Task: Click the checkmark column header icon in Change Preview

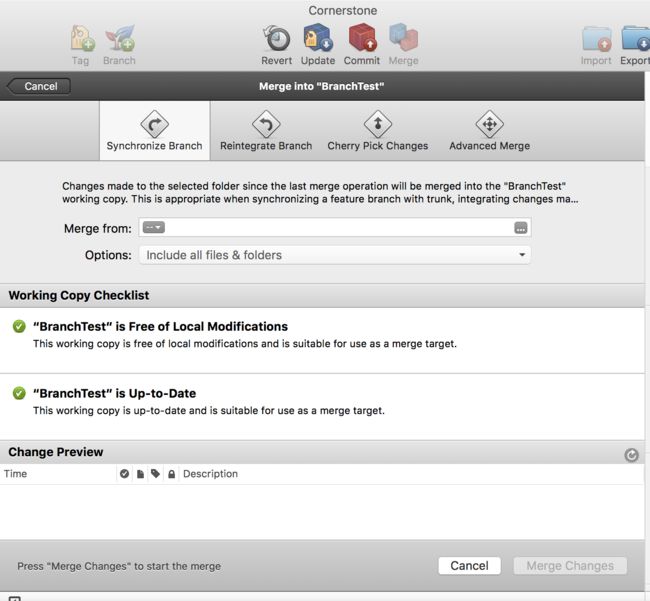Action: (x=124, y=474)
